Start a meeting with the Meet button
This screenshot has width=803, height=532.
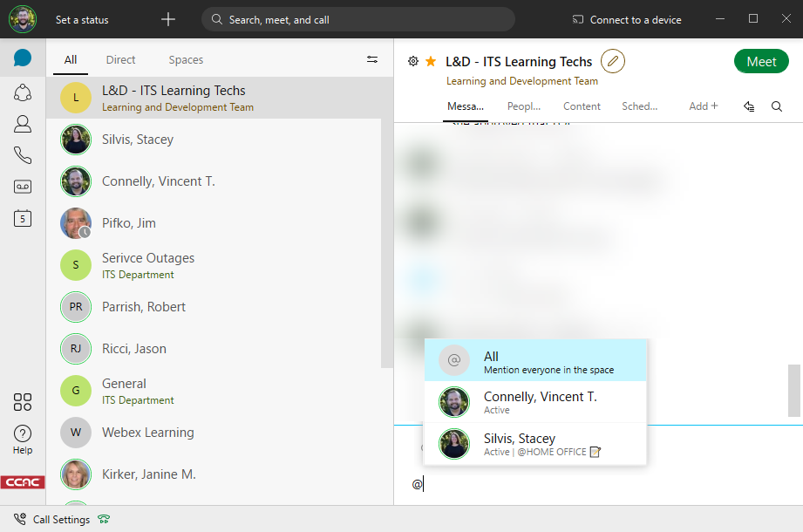pos(760,61)
